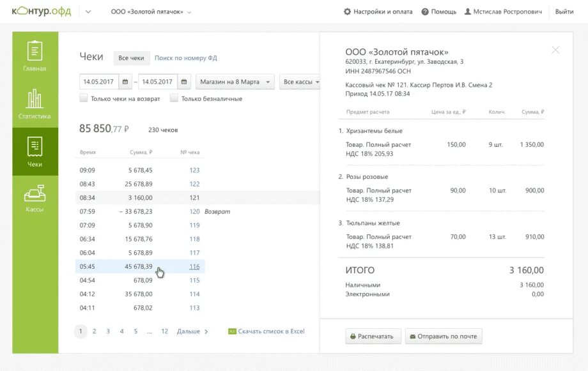Select the receipt row numbered 121
Image resolution: width=588 pixels, height=371 pixels.
click(x=197, y=197)
